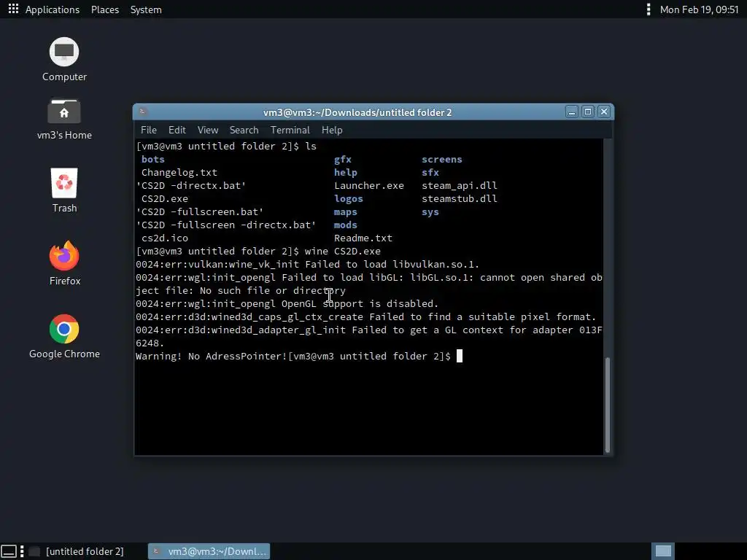Viewport: 747px width, 560px height.
Task: Click 'Failed to find a suitable pixel format' line
Action: coord(366,316)
